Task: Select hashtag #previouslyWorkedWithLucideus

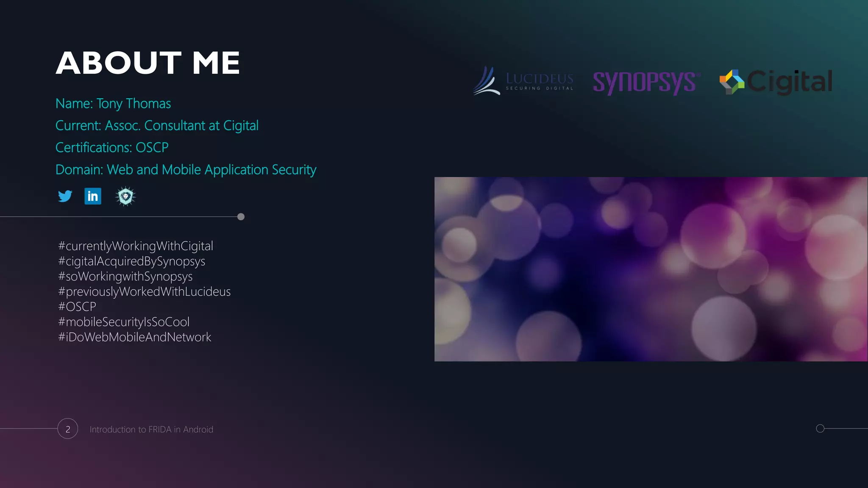Action: tap(144, 291)
